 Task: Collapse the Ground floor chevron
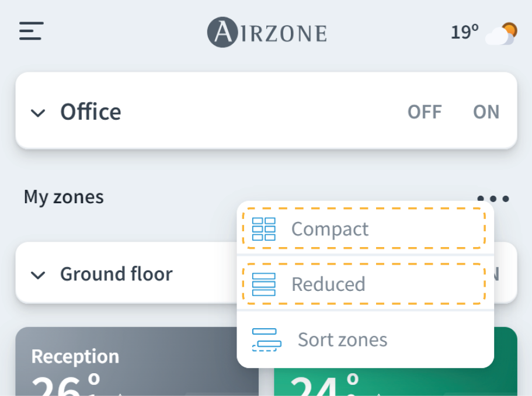click(x=38, y=275)
